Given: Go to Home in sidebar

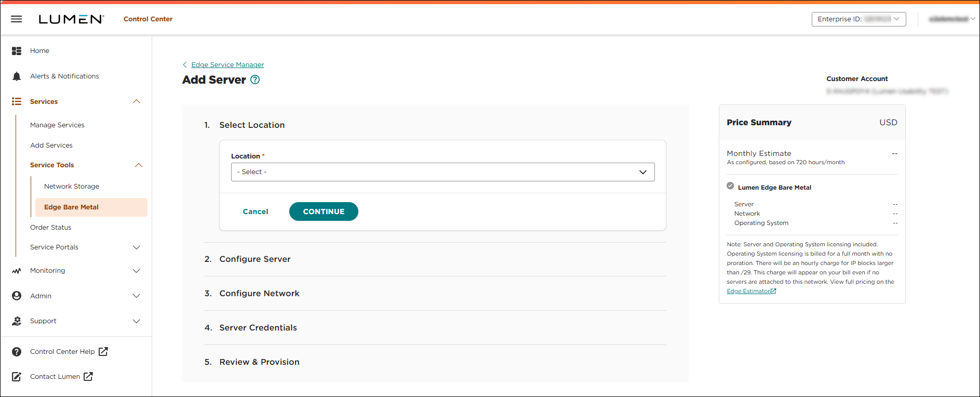Looking at the screenshot, I should pos(39,51).
